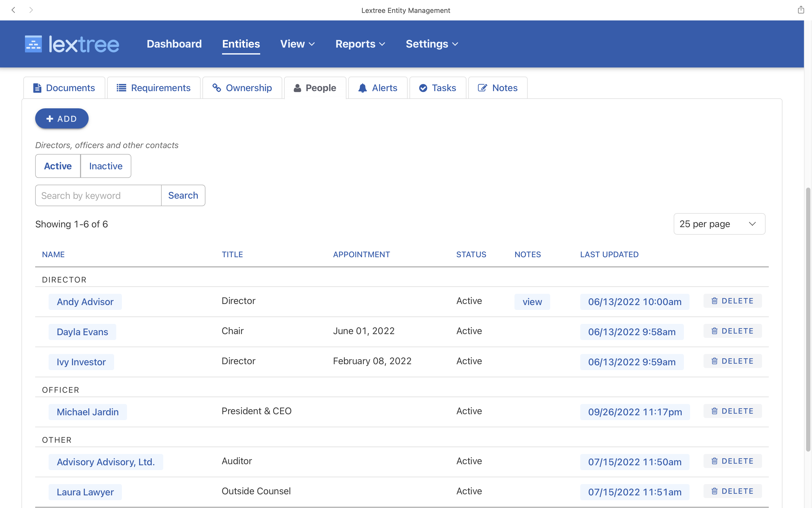Click trash icon in Laura Lawyer row
The image size is (812, 508).
[714, 491]
